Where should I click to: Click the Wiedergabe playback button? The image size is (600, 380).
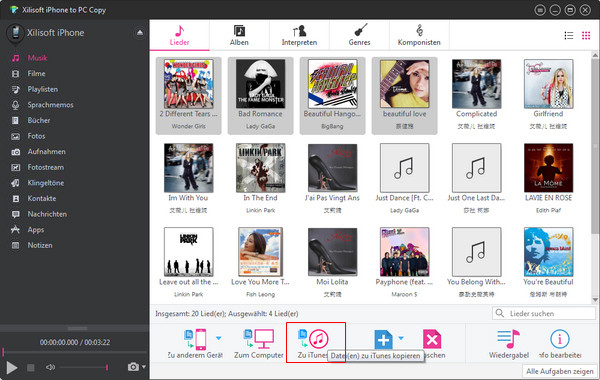[509, 344]
